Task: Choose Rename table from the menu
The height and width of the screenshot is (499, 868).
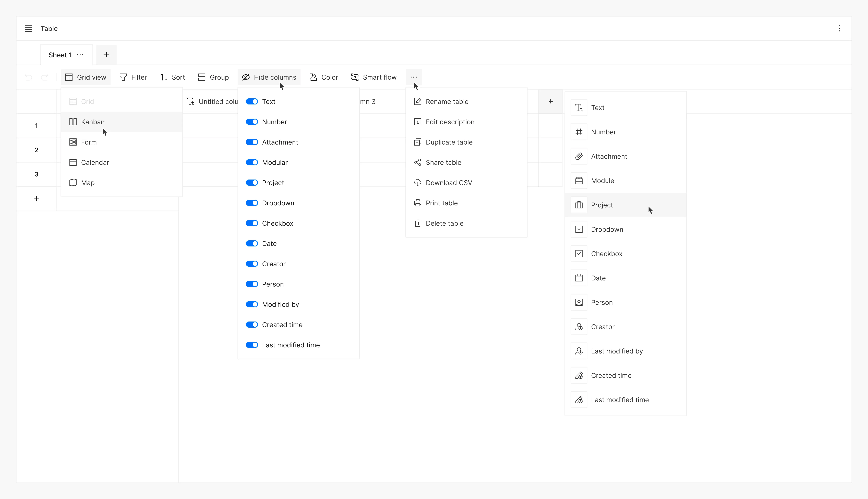Action: tap(447, 102)
